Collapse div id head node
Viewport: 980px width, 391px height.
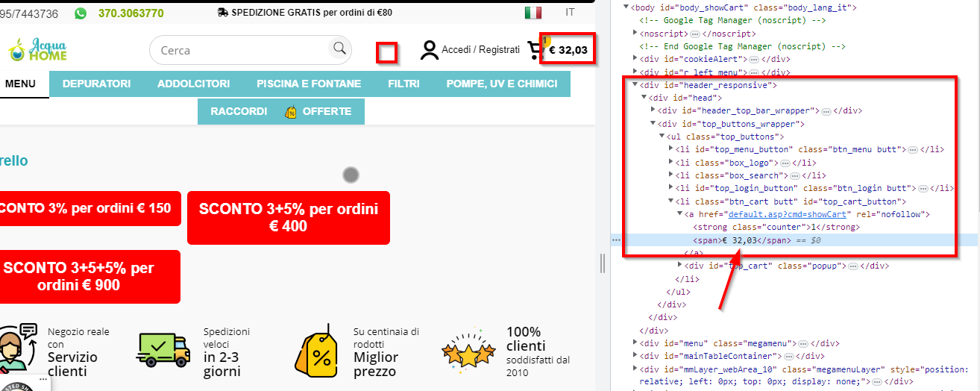click(644, 98)
